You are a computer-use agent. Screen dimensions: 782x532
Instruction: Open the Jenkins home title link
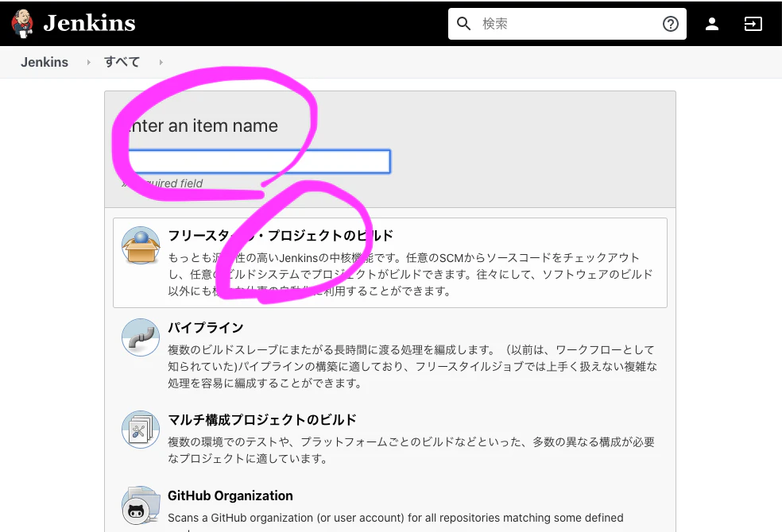[89, 23]
